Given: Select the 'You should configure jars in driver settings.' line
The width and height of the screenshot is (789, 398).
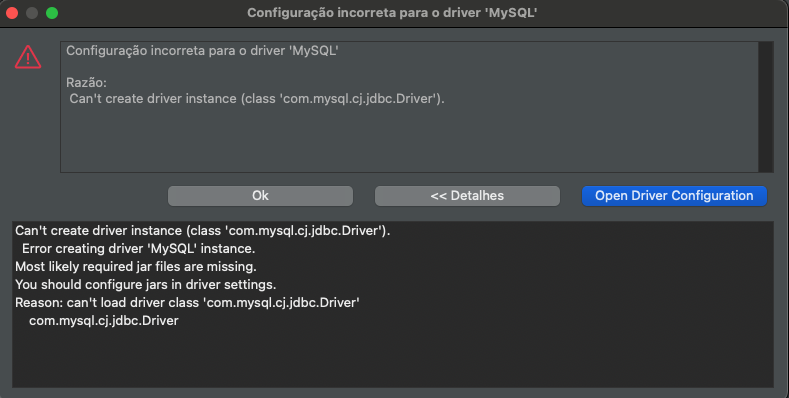Looking at the screenshot, I should click(145, 285).
